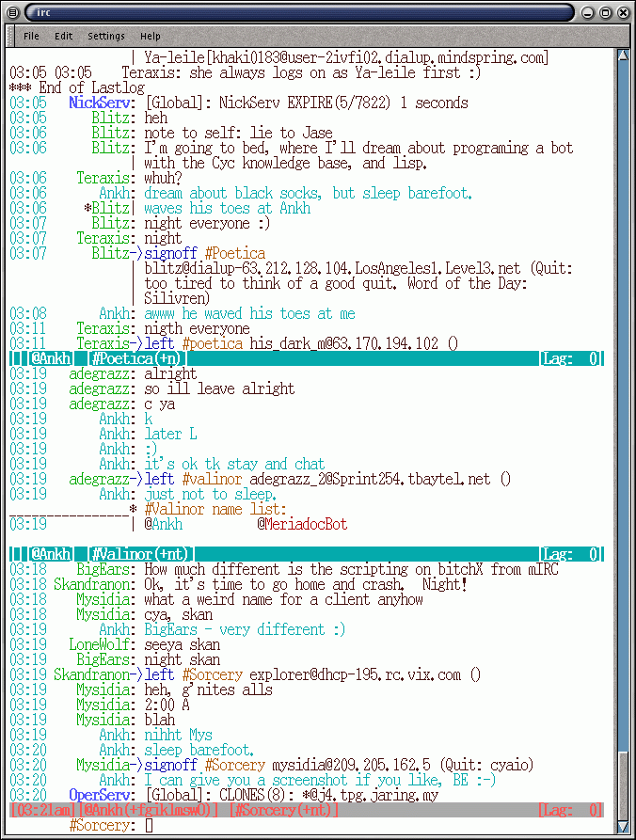
Task: Open the Help menu
Action: click(x=150, y=36)
